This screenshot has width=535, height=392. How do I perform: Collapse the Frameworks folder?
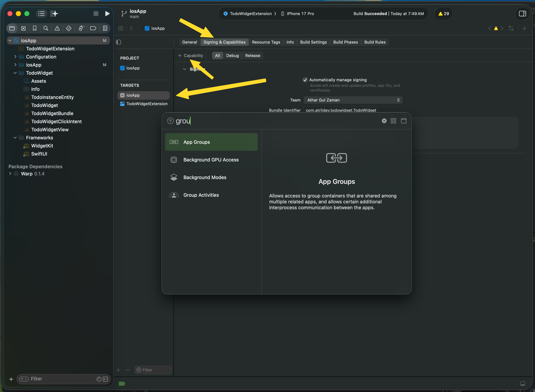click(x=15, y=138)
